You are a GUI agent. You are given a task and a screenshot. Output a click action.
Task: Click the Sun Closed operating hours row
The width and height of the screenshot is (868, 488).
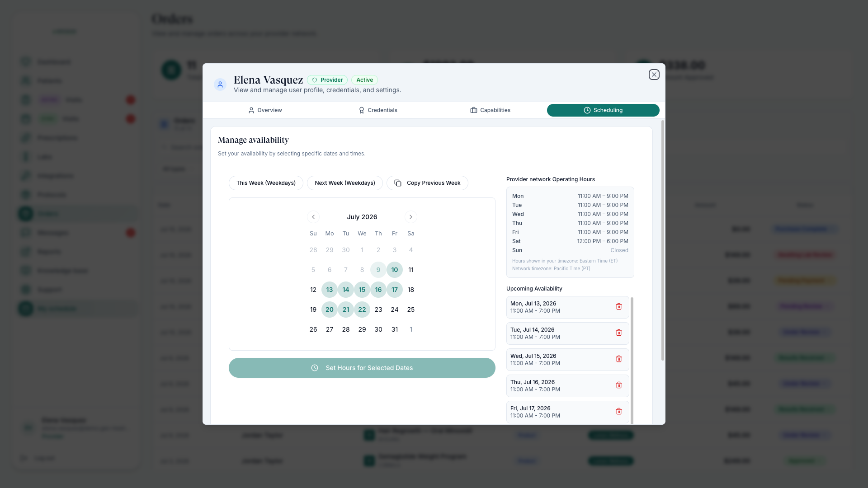[x=570, y=250]
